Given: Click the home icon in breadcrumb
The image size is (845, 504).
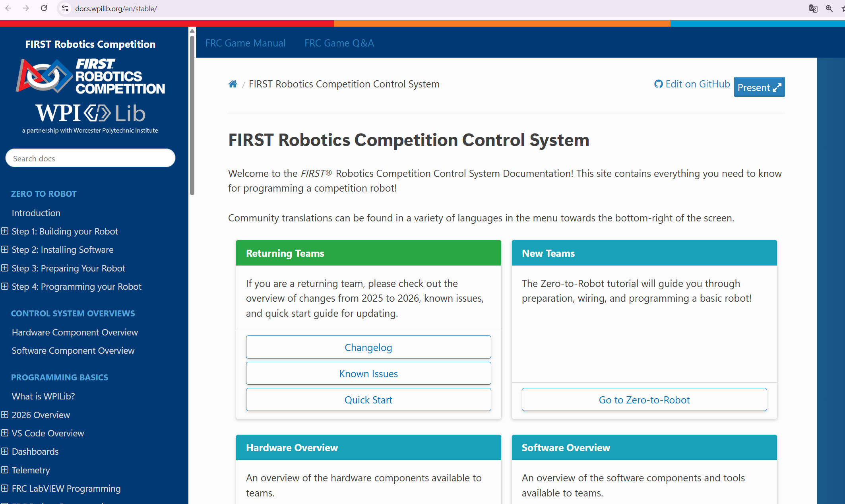Looking at the screenshot, I should point(233,84).
